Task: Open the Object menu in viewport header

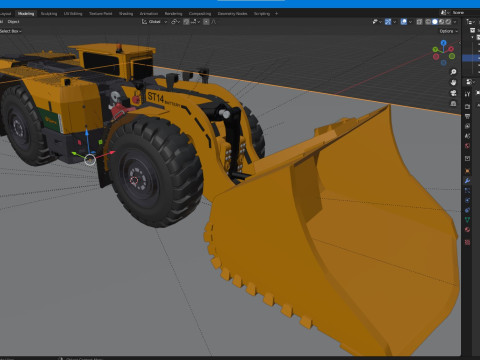Action: [x=13, y=22]
